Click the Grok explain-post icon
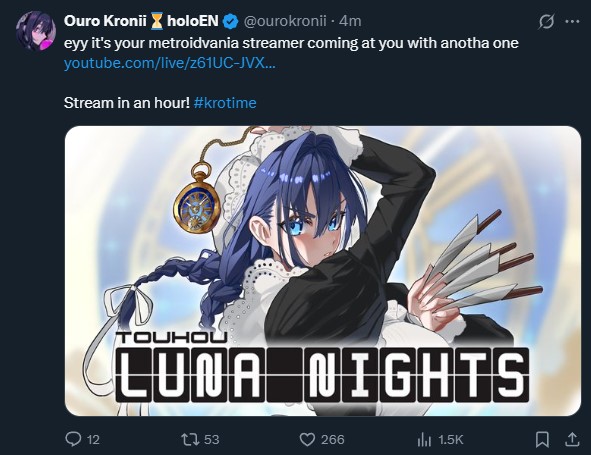The image size is (591, 455). (546, 21)
